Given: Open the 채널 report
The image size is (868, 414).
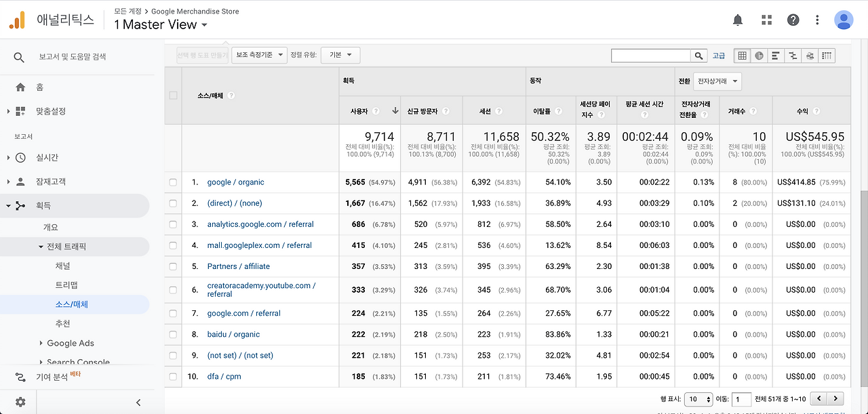Looking at the screenshot, I should 62,266.
